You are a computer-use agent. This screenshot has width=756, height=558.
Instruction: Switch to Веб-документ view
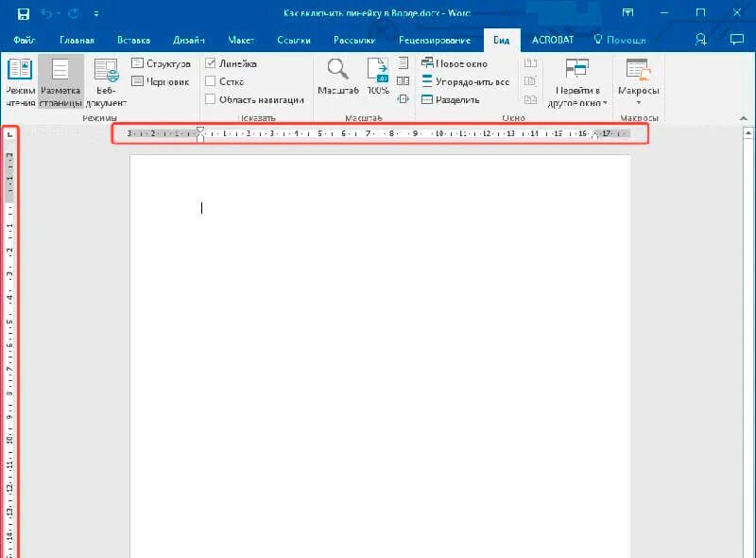point(106,81)
